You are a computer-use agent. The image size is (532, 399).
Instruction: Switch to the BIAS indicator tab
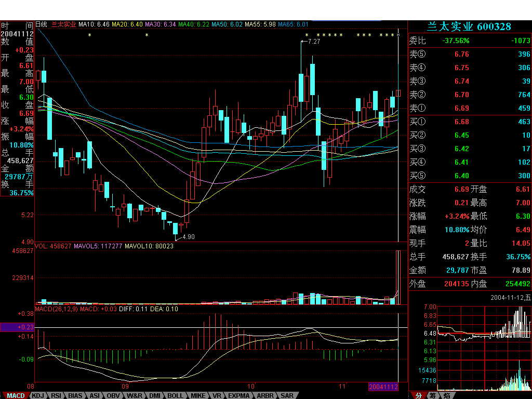pyautogui.click(x=75, y=395)
